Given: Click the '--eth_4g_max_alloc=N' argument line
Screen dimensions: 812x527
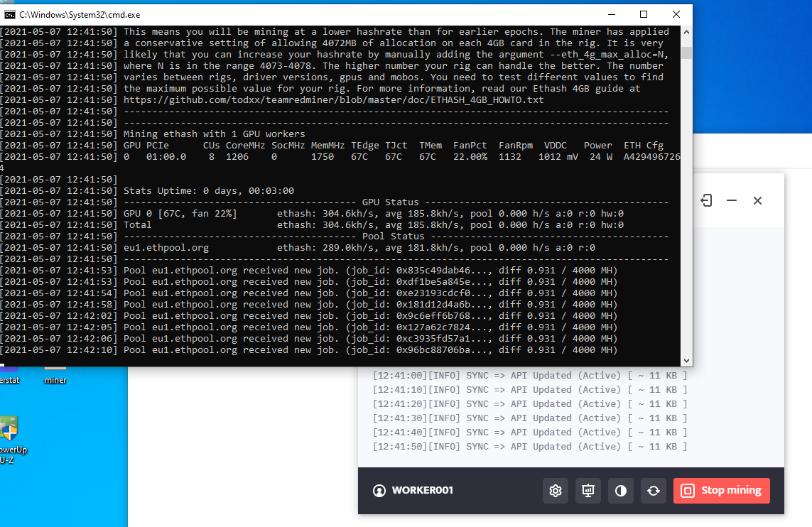Looking at the screenshot, I should pos(396,55).
